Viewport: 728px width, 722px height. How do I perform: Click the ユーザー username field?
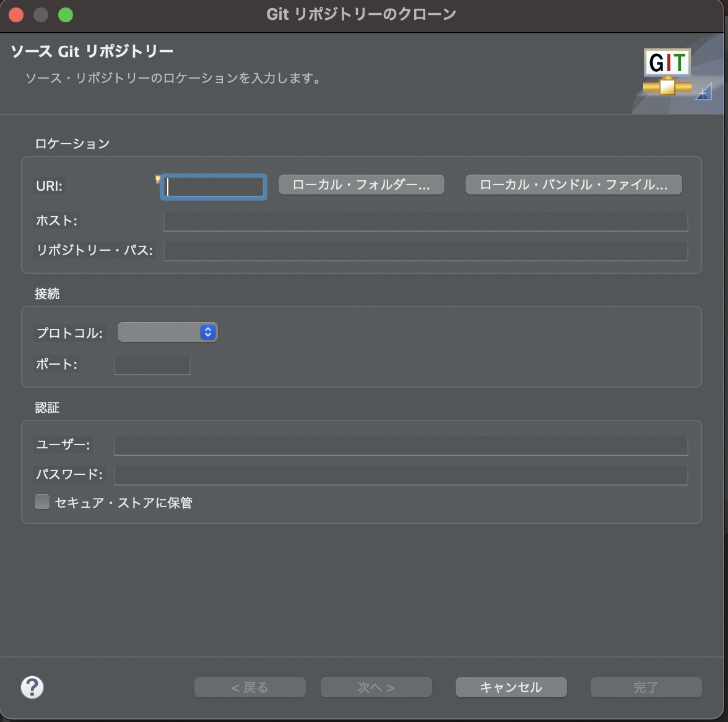(401, 445)
